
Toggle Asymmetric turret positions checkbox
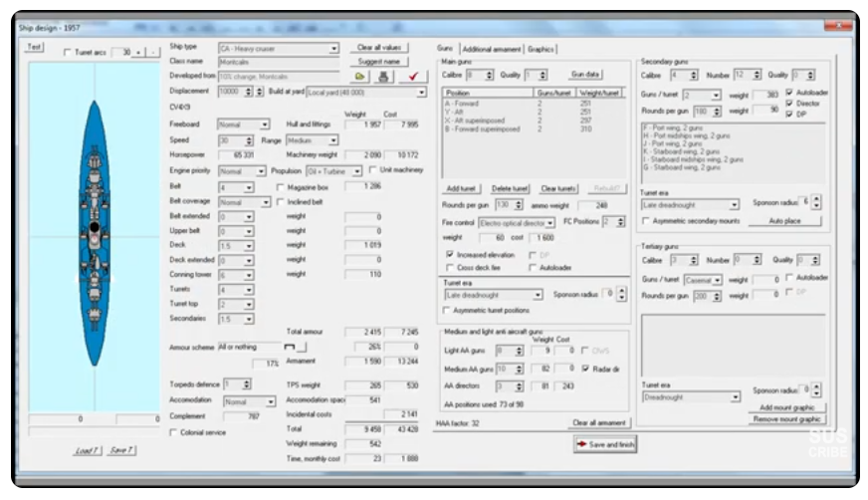point(446,311)
